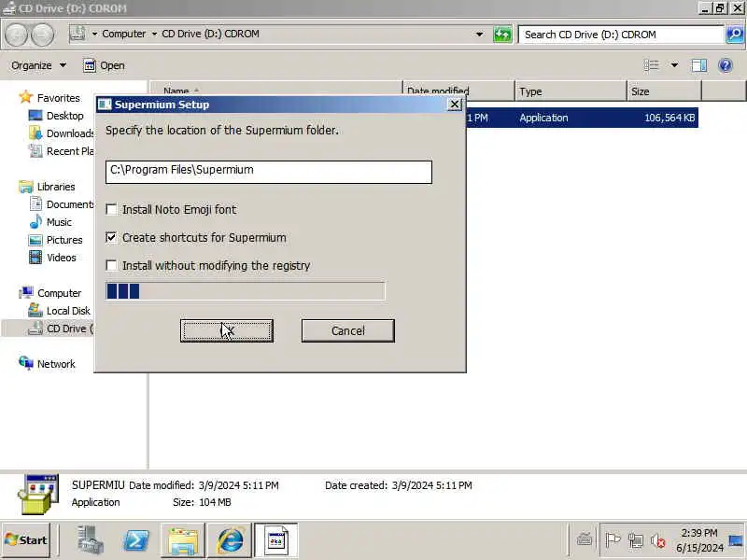Click the keyboard icon in the taskbar

pos(585,540)
